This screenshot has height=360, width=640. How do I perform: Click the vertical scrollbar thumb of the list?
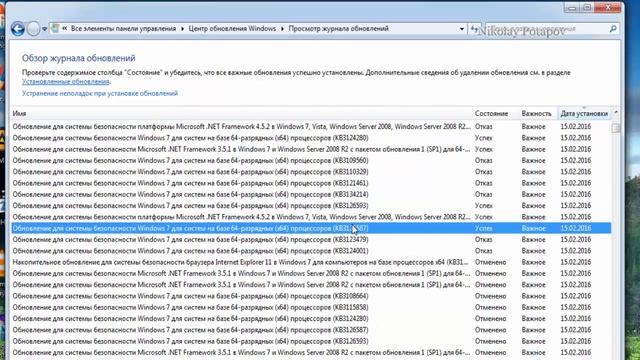[616, 128]
